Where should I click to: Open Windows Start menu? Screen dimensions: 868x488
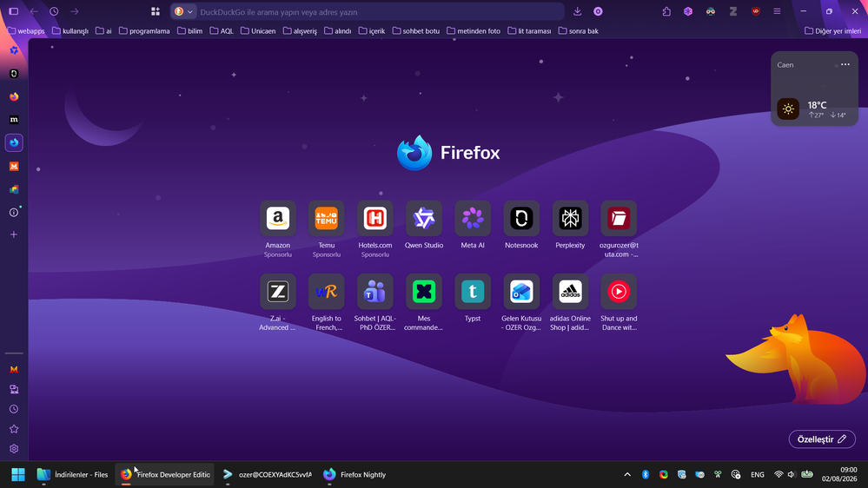18,474
